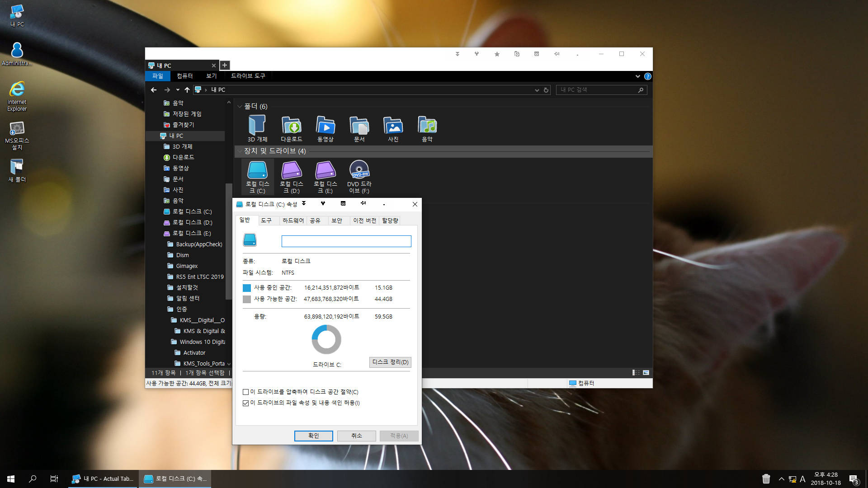Click the double-chevron roll-up icon in Explorer title bar
Image resolution: width=868 pixels, height=488 pixels.
pyautogui.click(x=457, y=54)
